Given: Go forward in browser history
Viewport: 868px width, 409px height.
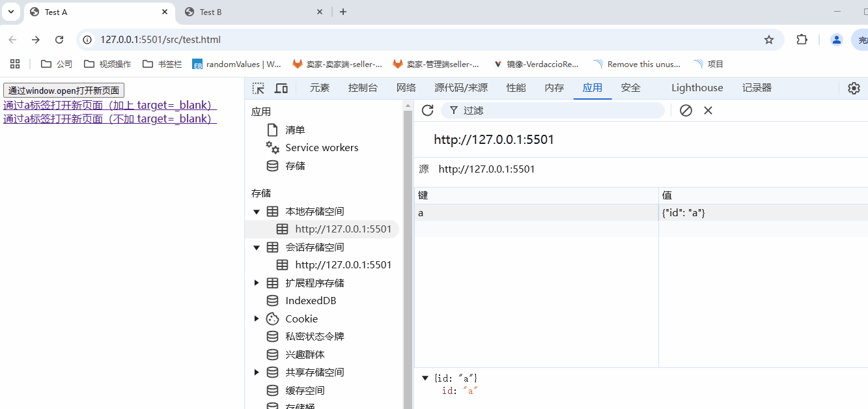Looking at the screenshot, I should tap(36, 40).
